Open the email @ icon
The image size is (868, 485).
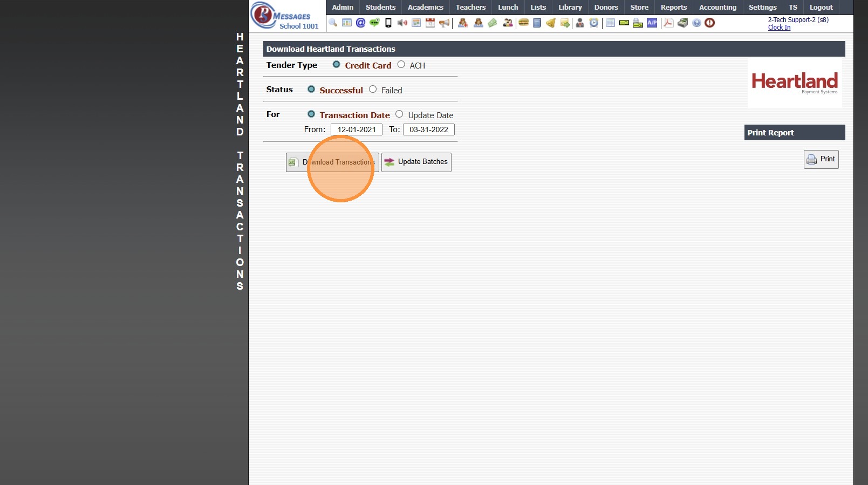(x=360, y=23)
